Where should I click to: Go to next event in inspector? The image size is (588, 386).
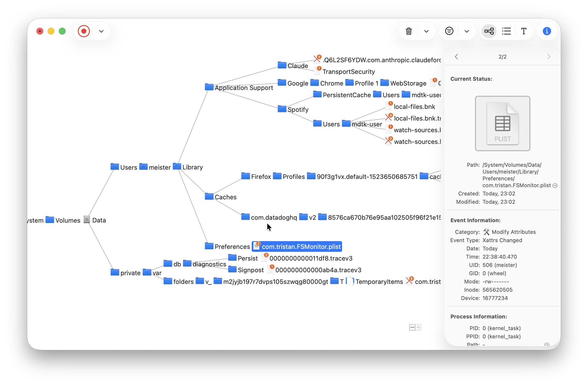[x=549, y=57]
